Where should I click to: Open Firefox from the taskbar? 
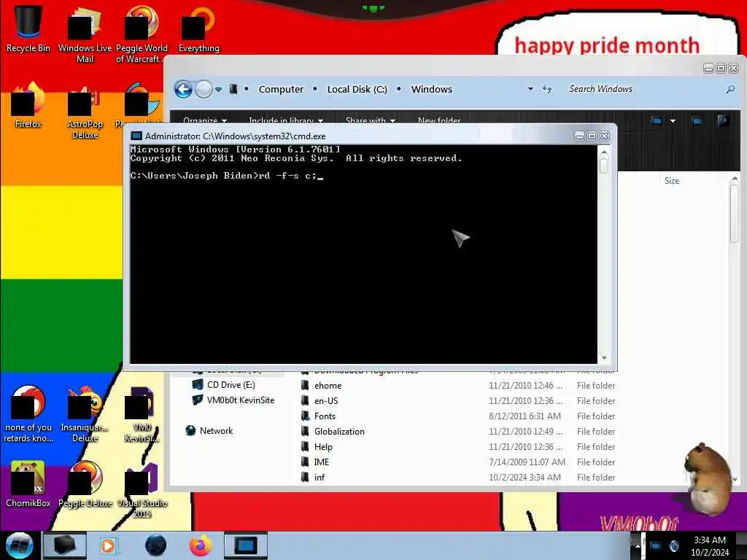point(201,545)
